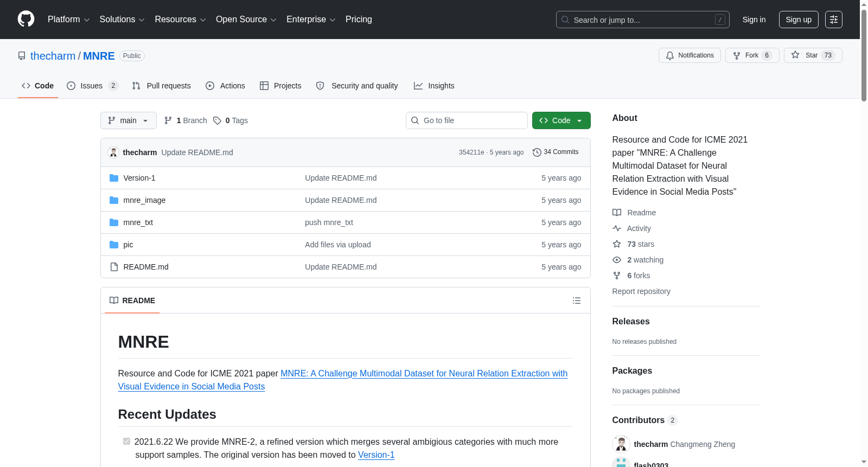
Task: Select the README tab header
Action: coord(132,300)
